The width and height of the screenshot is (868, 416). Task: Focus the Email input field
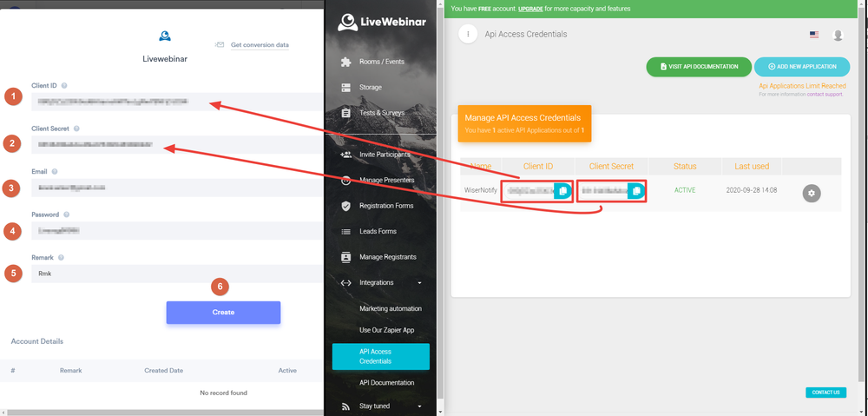tap(177, 188)
